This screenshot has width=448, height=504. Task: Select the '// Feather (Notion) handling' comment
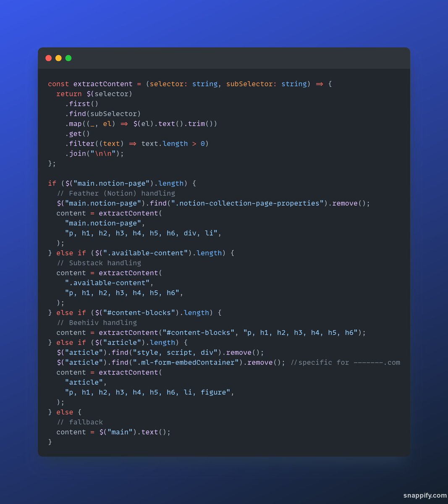click(116, 193)
